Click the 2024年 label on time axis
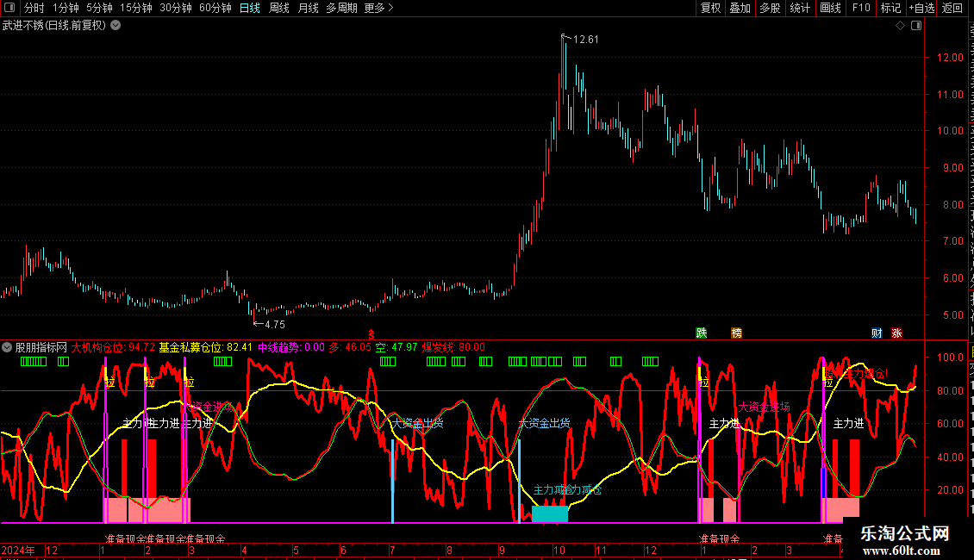This screenshot has height=560, width=974. pos(18,550)
